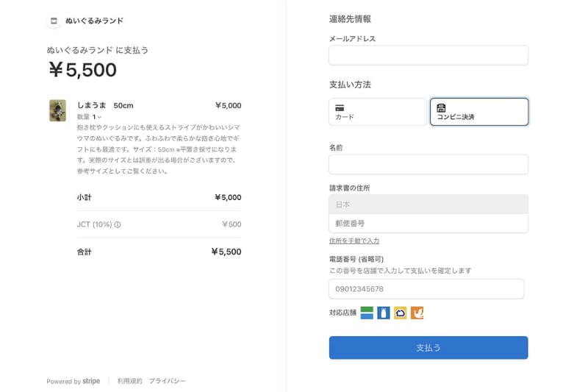This screenshot has width=588, height=392.
Task: Click 住所を手動で入力 link
Action: click(354, 241)
